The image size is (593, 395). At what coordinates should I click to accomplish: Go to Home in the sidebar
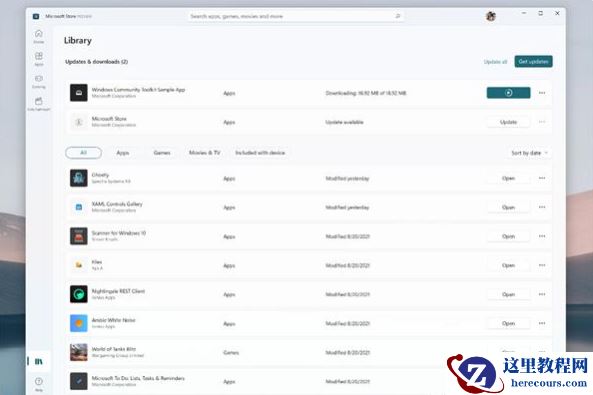point(39,36)
